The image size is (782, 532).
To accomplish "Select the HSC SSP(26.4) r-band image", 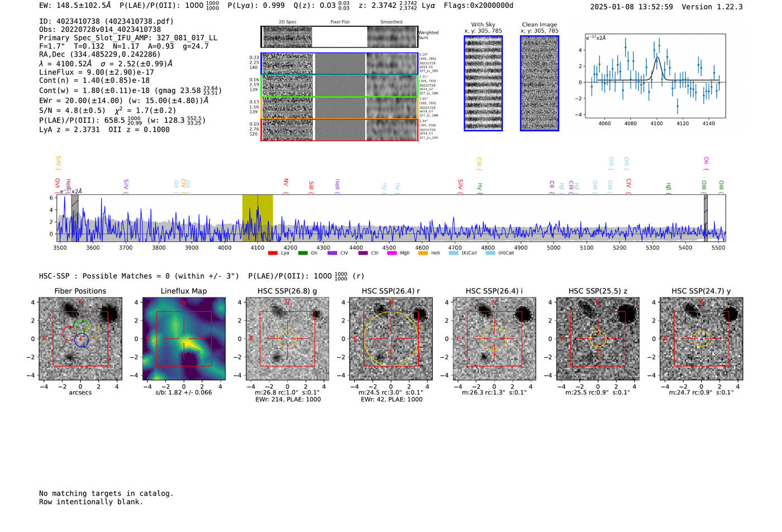I will [x=391, y=339].
